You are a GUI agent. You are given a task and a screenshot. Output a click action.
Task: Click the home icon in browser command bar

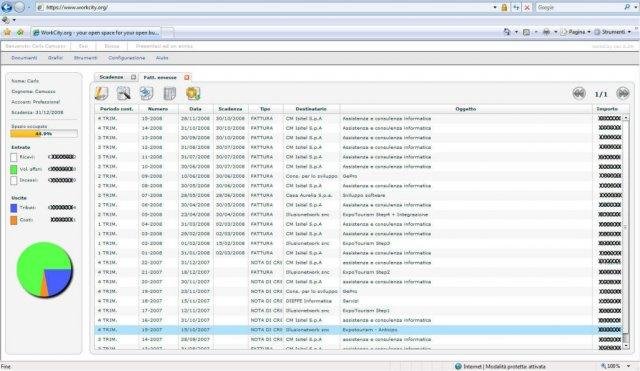point(507,32)
